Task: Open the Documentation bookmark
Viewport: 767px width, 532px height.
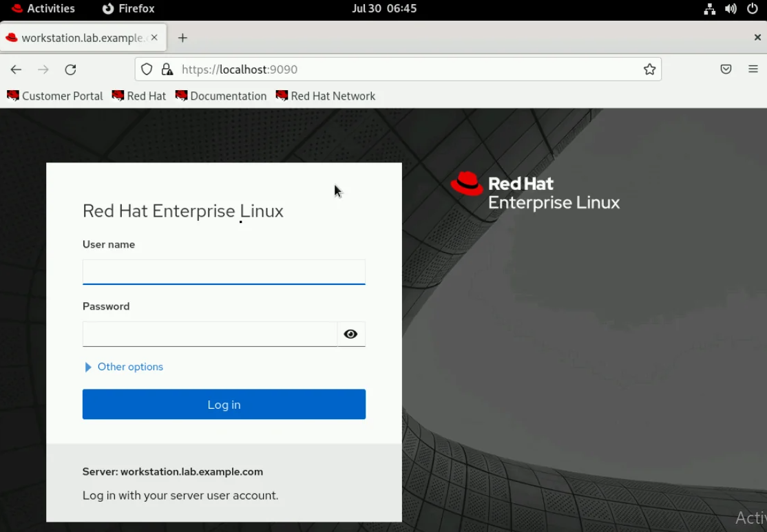Action: (220, 96)
